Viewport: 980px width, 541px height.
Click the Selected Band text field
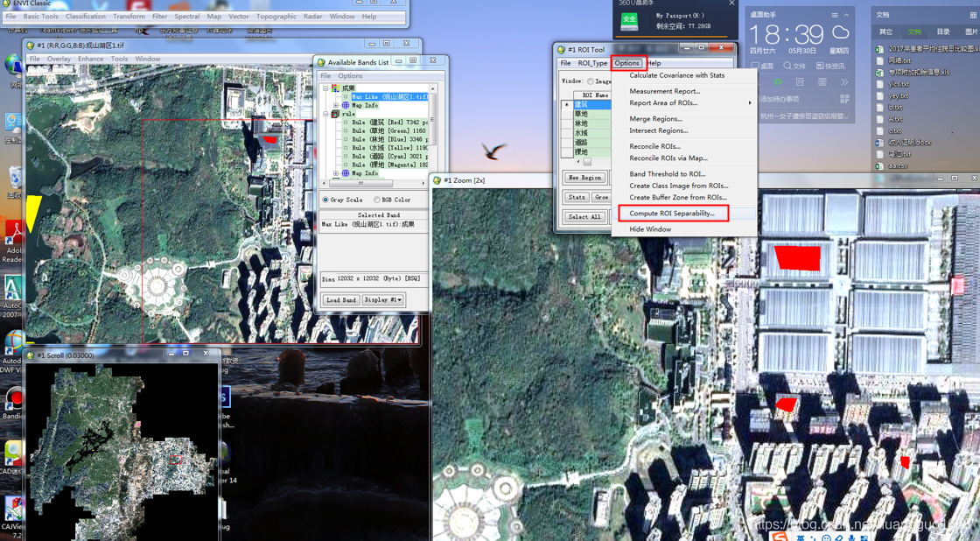374,224
